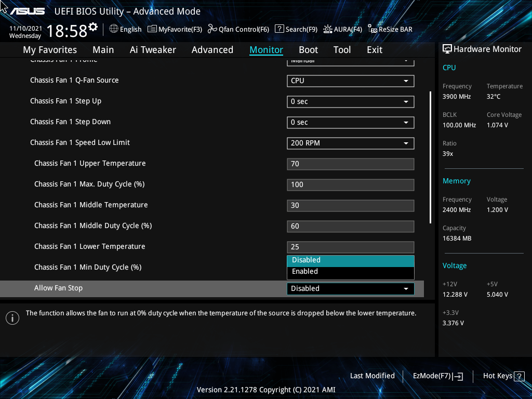Switch to the Main tab
The width and height of the screenshot is (532, 399).
(103, 50)
